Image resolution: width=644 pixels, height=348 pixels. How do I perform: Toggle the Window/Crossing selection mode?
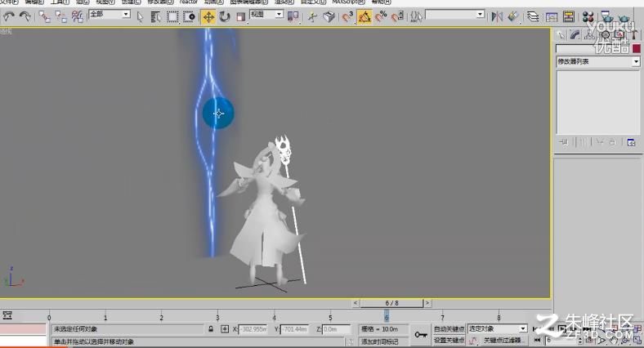coord(189,17)
